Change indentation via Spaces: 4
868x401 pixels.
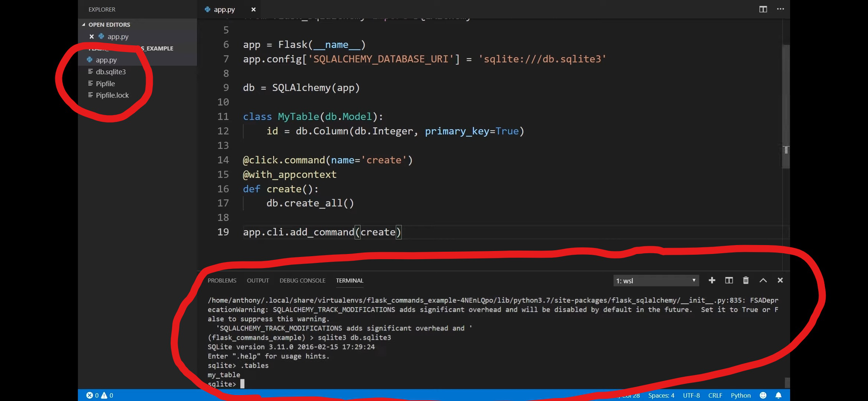point(661,395)
